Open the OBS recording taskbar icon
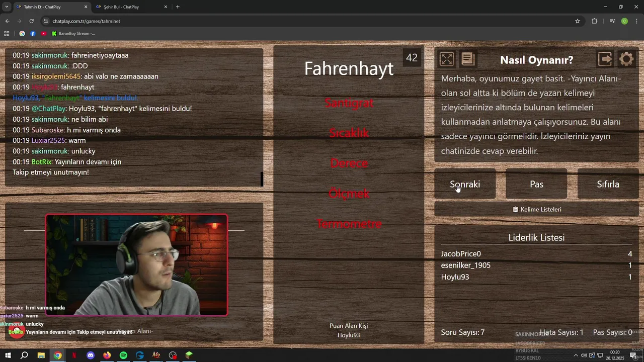The height and width of the screenshot is (362, 644). 173,355
